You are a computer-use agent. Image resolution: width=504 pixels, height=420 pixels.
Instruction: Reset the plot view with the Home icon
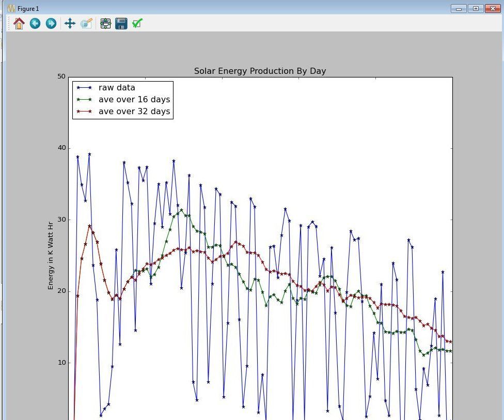click(x=19, y=23)
